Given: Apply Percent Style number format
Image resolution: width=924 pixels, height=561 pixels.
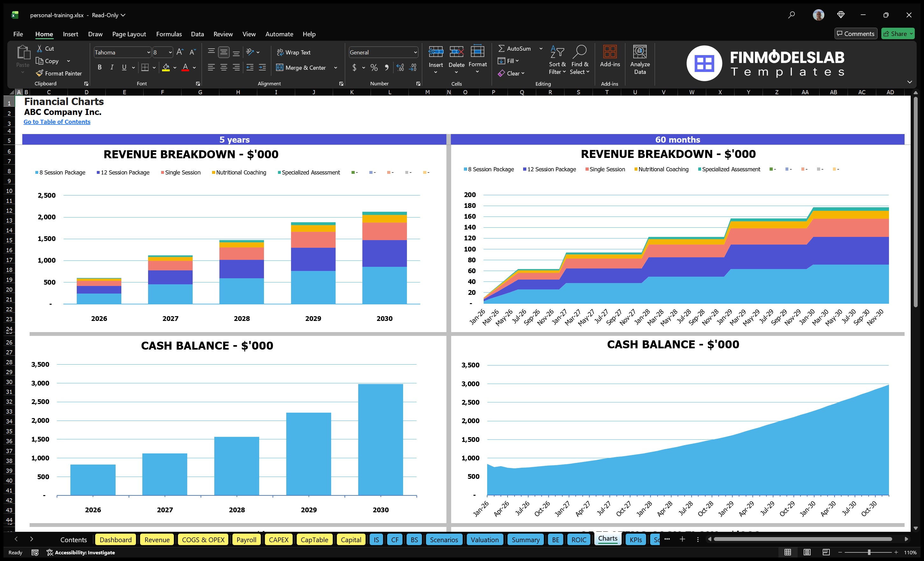Looking at the screenshot, I should [374, 67].
